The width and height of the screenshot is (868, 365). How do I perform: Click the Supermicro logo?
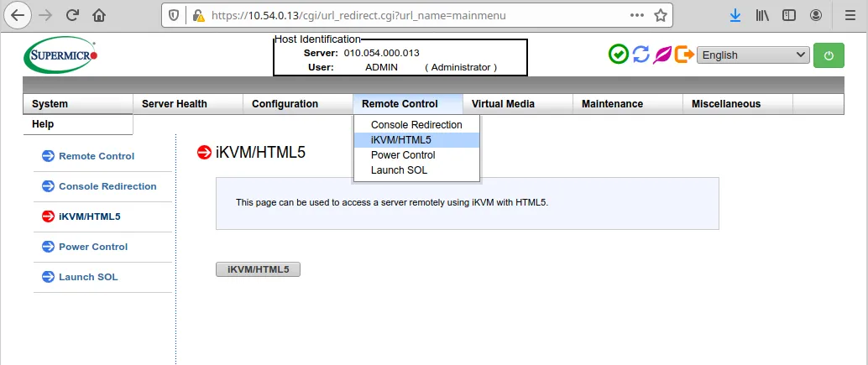point(61,55)
